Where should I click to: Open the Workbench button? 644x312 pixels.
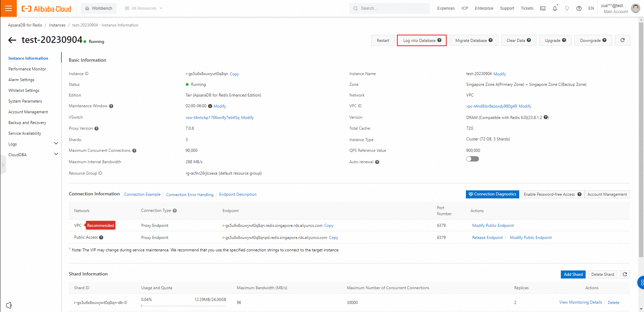(99, 8)
